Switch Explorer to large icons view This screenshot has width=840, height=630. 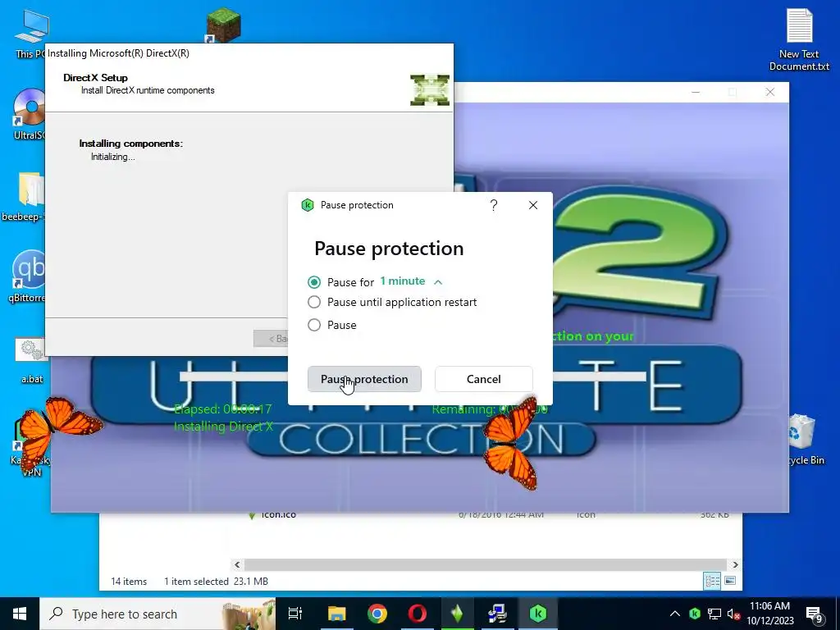[729, 581]
